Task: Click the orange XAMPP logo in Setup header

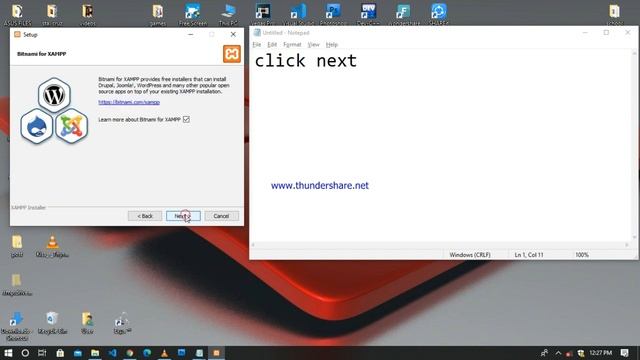Action: (232, 54)
